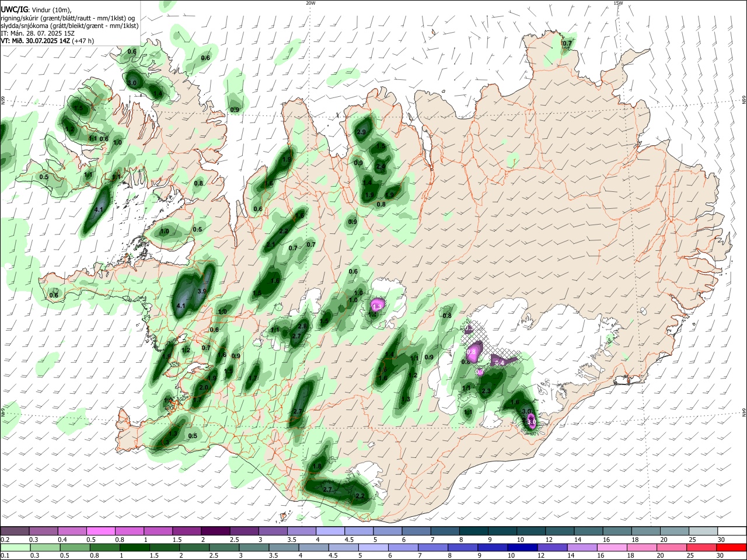The width and height of the screenshot is (747, 560).
Task: Select lower legend pink swatch between 18 and 20
Action: tap(641, 547)
